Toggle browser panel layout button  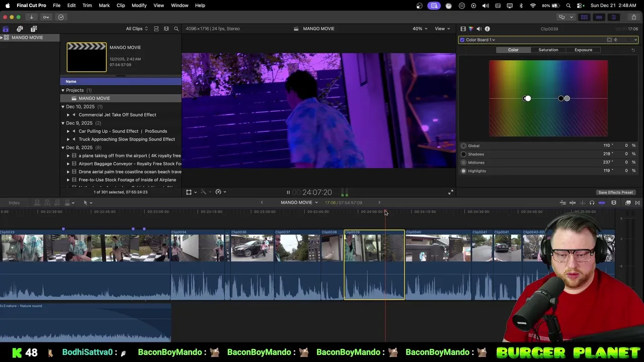tap(584, 17)
